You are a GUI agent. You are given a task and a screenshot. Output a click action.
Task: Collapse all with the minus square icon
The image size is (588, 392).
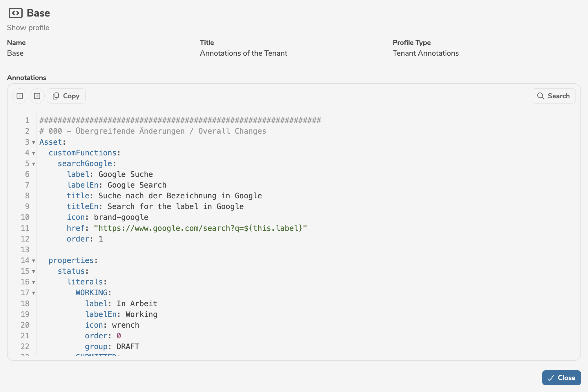[x=20, y=96]
